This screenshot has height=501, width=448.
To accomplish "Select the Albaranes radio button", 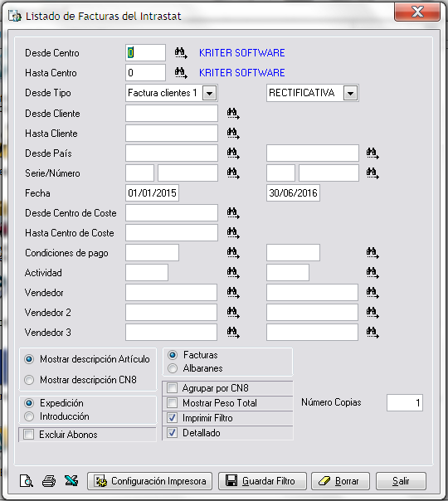I will (173, 368).
